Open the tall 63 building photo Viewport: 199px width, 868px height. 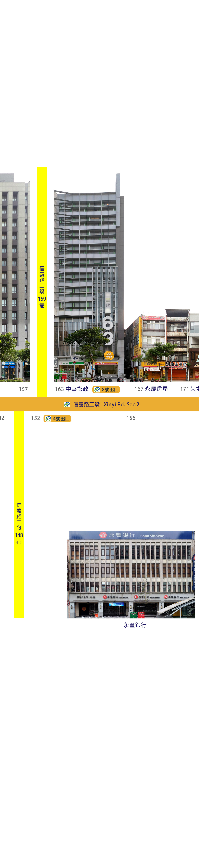89,277
